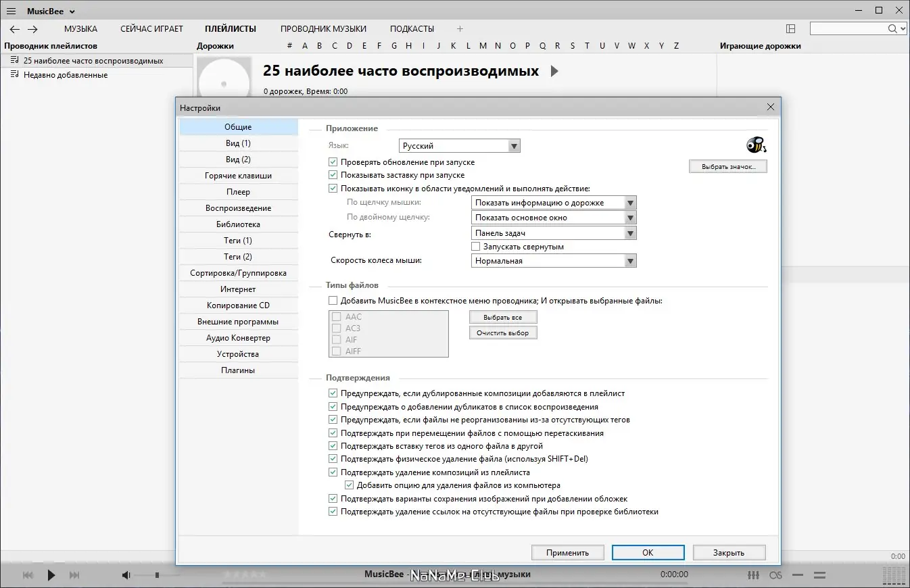Go to Библиотека settings section

coord(239,224)
